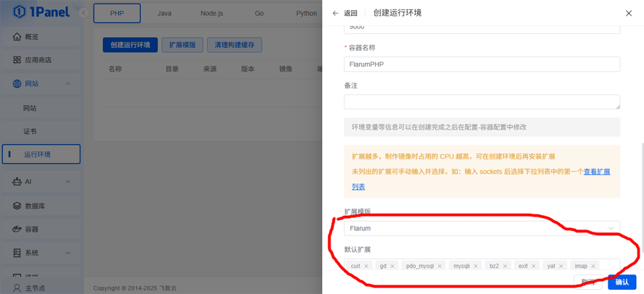Screen dimensions: 644x294
Task: Click the back arrow next to 返回
Action: (335, 13)
